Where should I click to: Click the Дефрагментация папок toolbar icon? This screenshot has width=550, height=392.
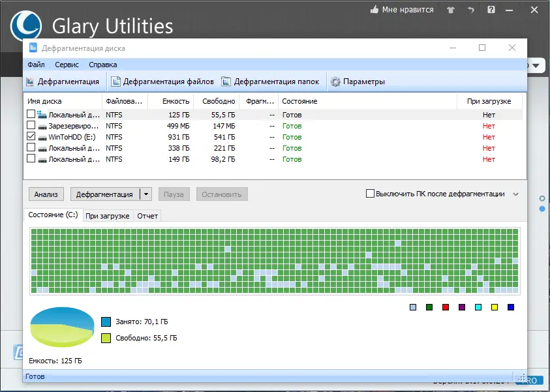click(226, 82)
